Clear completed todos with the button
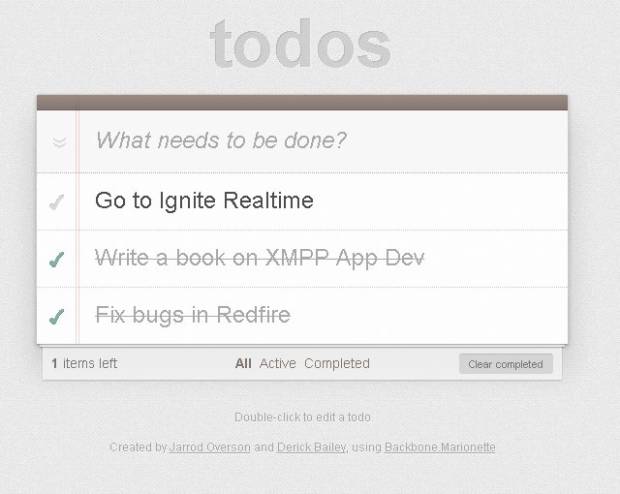This screenshot has width=620, height=494. (x=506, y=363)
